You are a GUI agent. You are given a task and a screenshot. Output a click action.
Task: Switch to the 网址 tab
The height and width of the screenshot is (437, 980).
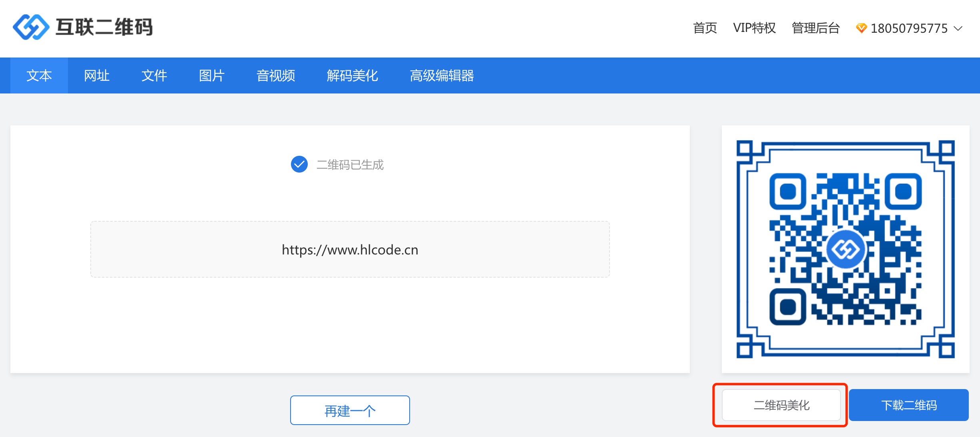[x=97, y=75]
